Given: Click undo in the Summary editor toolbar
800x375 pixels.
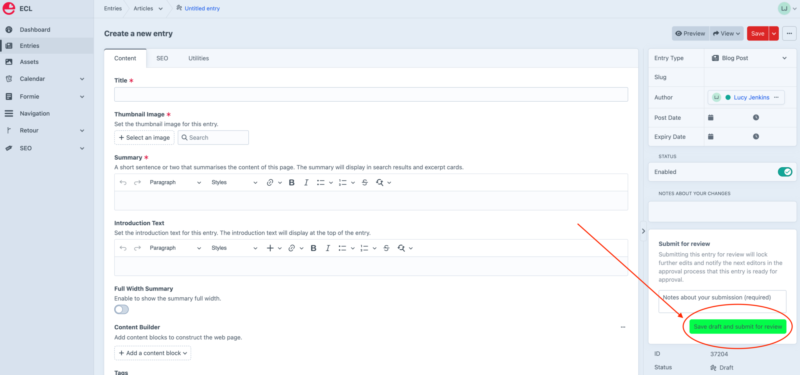Looking at the screenshot, I should pyautogui.click(x=122, y=182).
